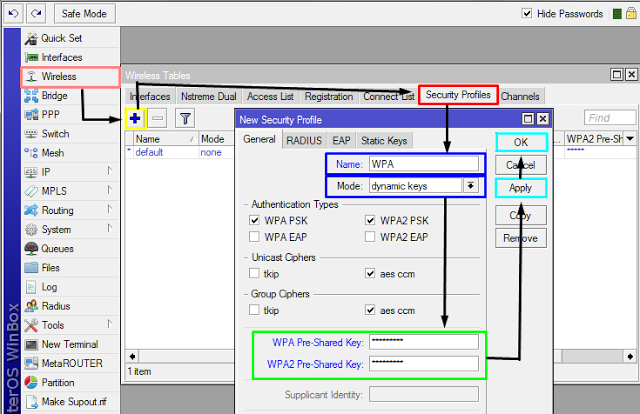Enable tkip under Unicast Ciphers
The image size is (640, 414).
254,273
